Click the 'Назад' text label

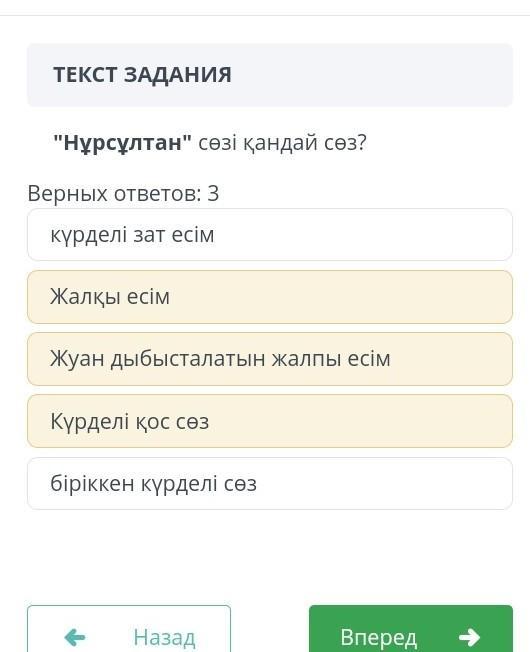coord(164,637)
